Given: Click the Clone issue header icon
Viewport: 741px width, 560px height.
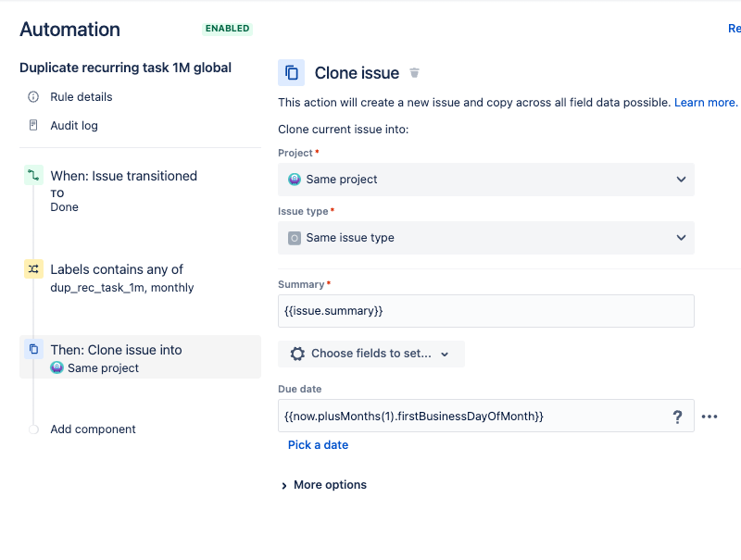Looking at the screenshot, I should click(291, 73).
